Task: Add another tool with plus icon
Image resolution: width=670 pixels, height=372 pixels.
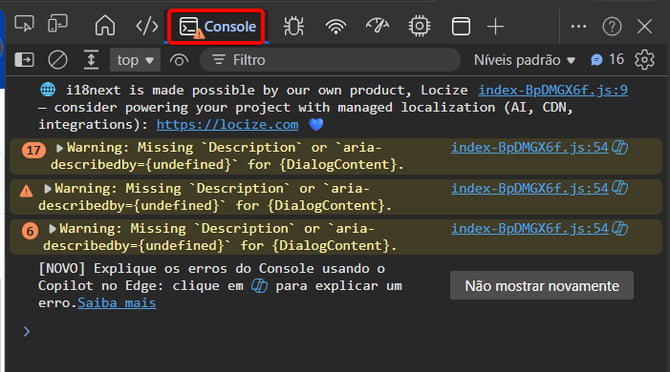Action: point(496,26)
